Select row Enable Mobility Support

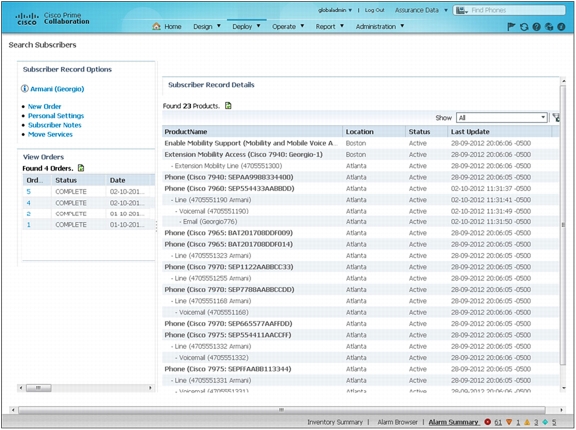[x=361, y=143]
